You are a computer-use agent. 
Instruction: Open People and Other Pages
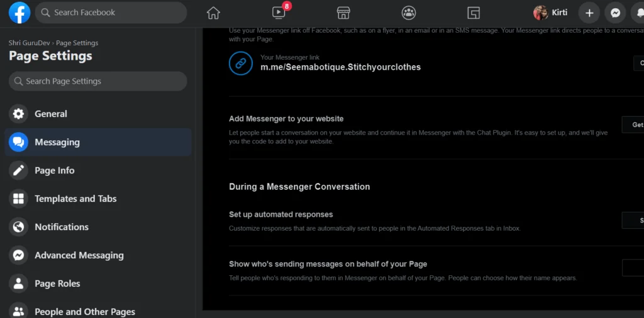pyautogui.click(x=85, y=311)
